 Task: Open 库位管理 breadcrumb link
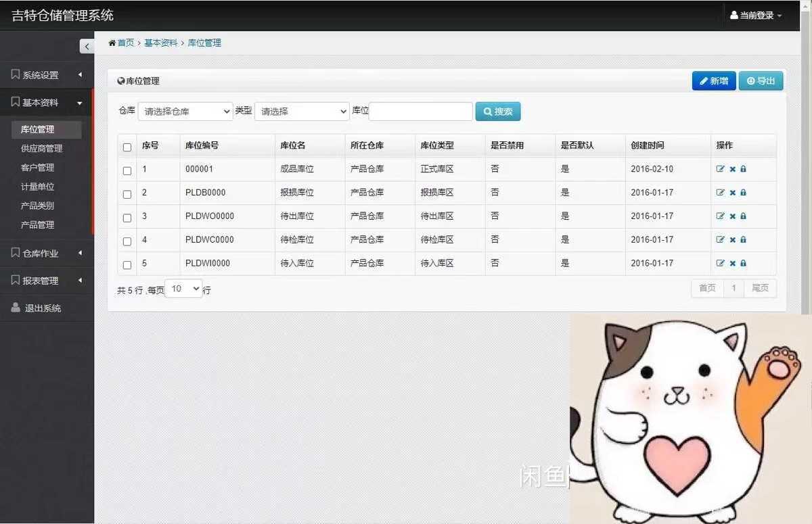point(204,43)
